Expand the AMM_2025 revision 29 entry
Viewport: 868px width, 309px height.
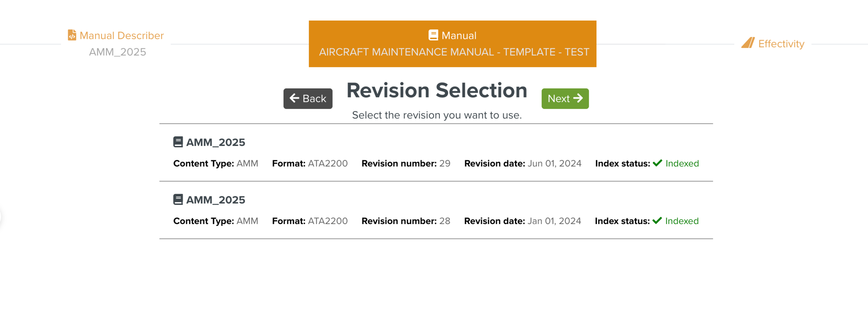tap(215, 142)
